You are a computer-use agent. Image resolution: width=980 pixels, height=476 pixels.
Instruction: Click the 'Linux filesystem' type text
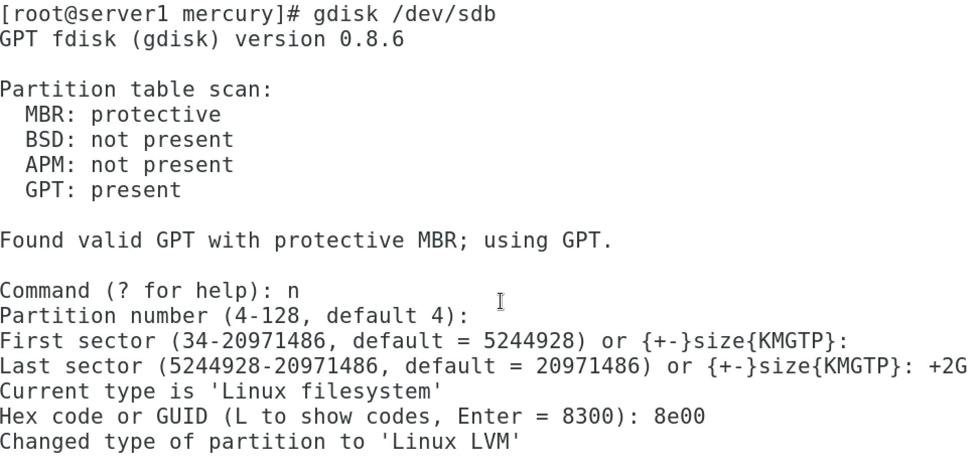(x=331, y=391)
